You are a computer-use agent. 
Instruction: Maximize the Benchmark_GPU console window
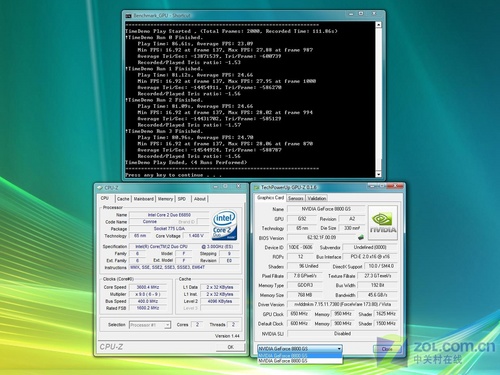(x=361, y=14)
